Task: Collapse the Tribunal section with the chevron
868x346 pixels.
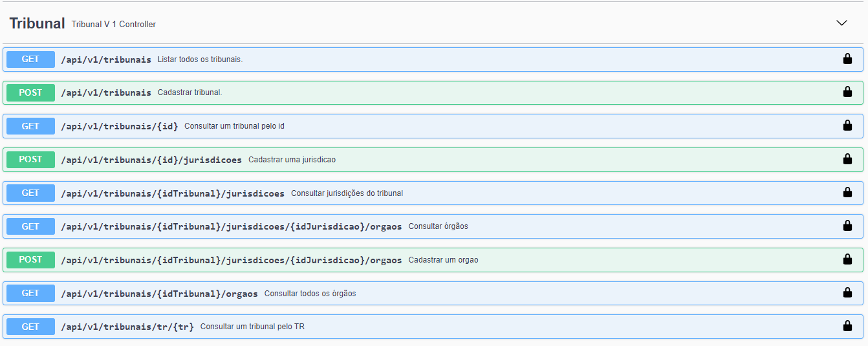Action: coord(841,23)
